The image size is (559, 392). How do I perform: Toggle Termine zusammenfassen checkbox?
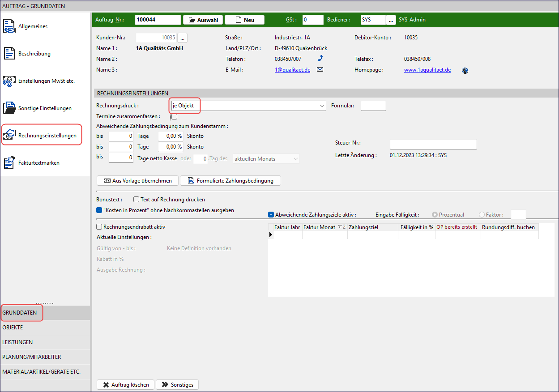pyautogui.click(x=174, y=116)
